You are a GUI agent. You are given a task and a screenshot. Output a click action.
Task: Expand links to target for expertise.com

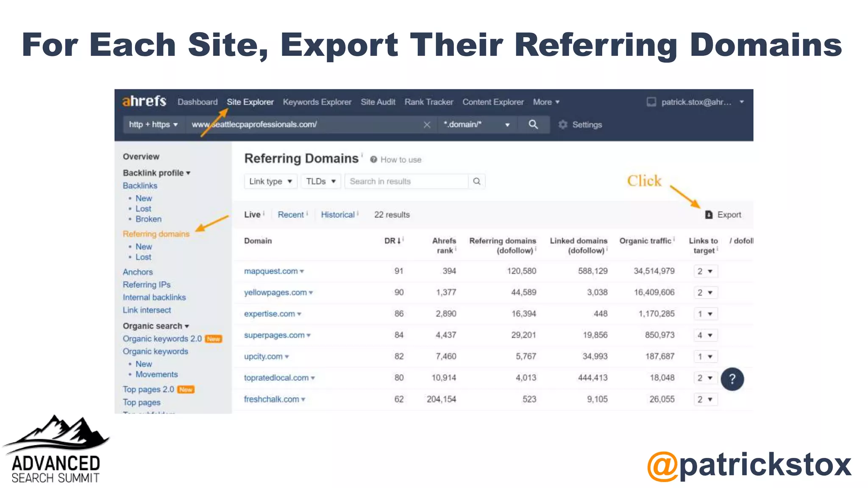pyautogui.click(x=706, y=314)
